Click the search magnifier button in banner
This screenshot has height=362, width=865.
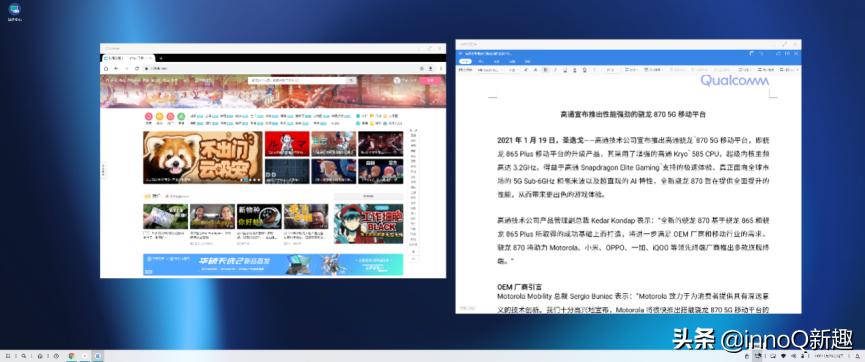point(351,80)
